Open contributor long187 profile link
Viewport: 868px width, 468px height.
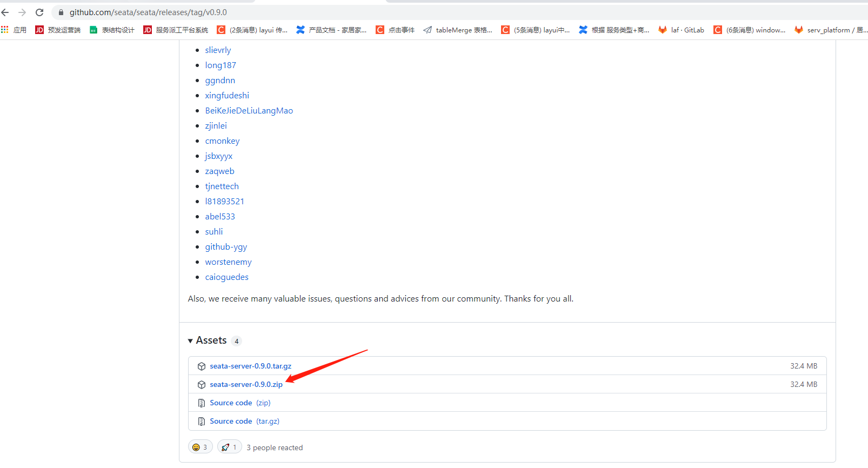click(x=221, y=65)
